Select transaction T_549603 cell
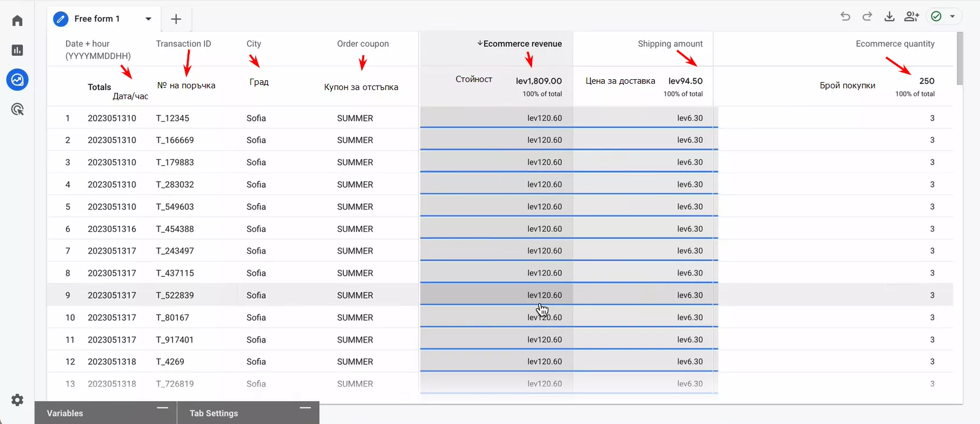This screenshot has width=980, height=424. coord(175,207)
